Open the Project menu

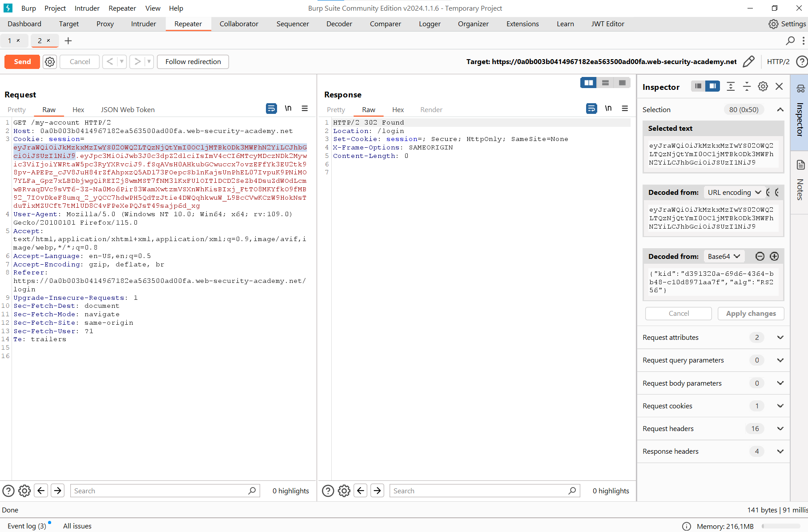pos(55,8)
